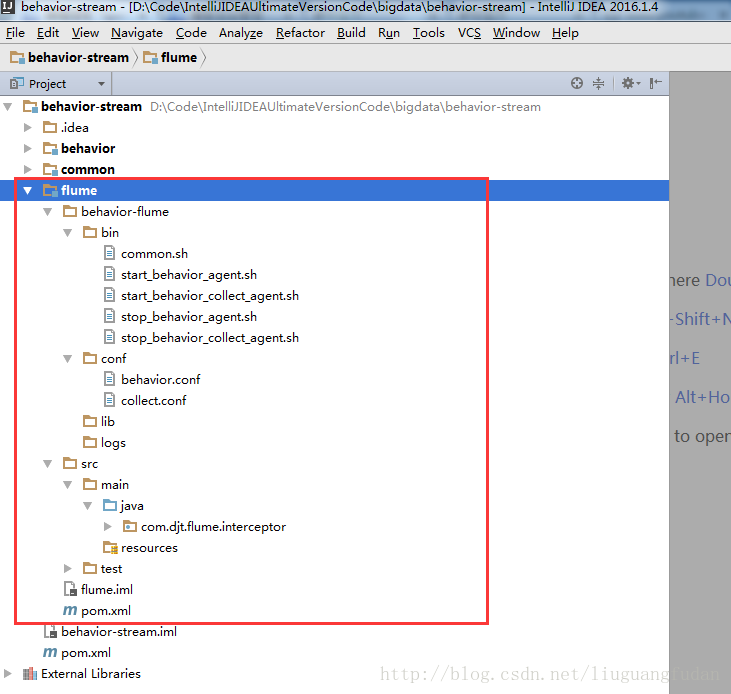Open the Edit menu

coord(48,33)
